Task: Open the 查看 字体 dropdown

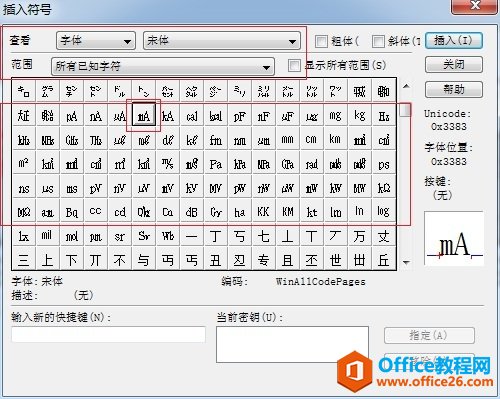Action: [x=96, y=41]
